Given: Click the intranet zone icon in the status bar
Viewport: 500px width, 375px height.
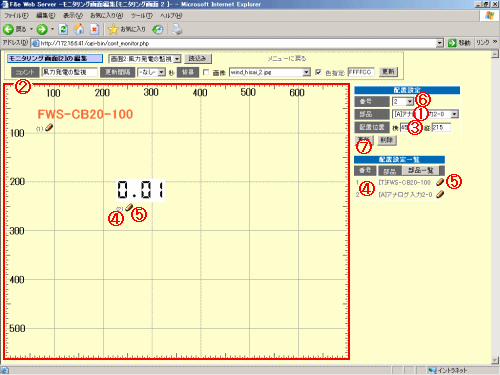Looking at the screenshot, I should click(432, 370).
